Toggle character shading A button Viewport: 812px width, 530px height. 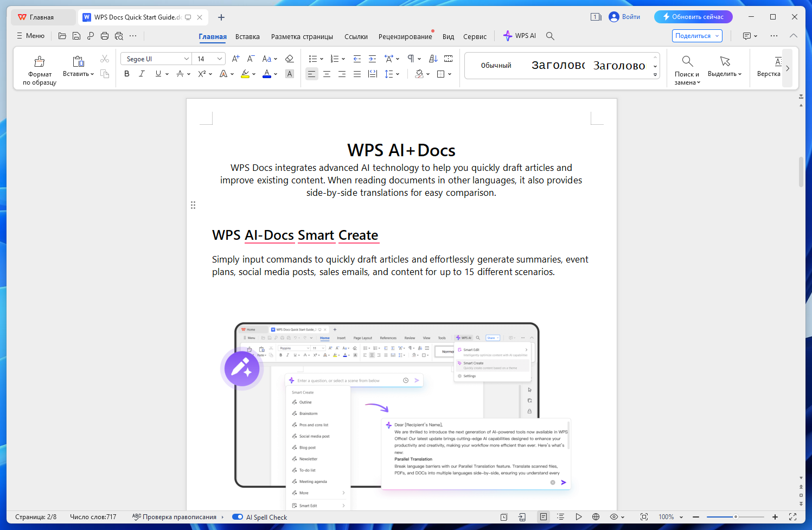[x=290, y=74]
